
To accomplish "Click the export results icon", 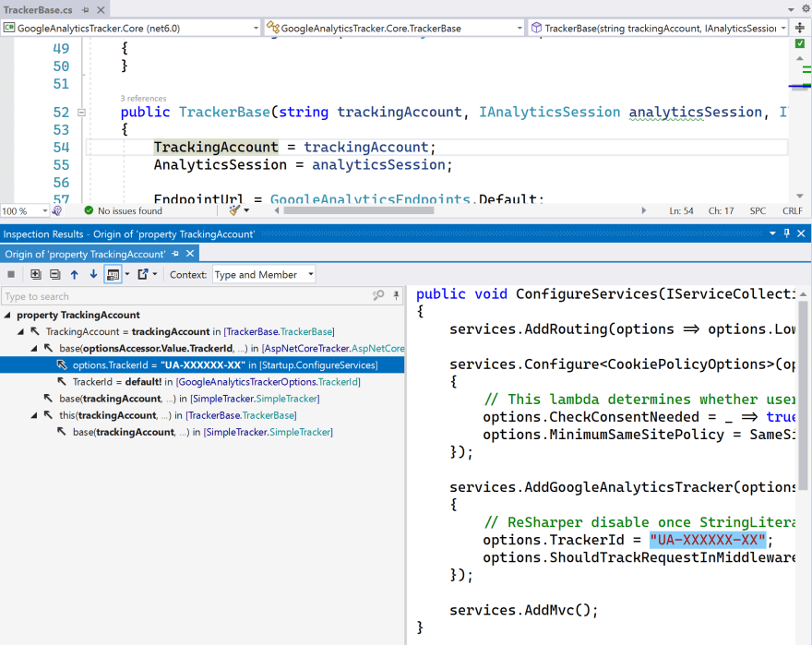I will tap(143, 275).
